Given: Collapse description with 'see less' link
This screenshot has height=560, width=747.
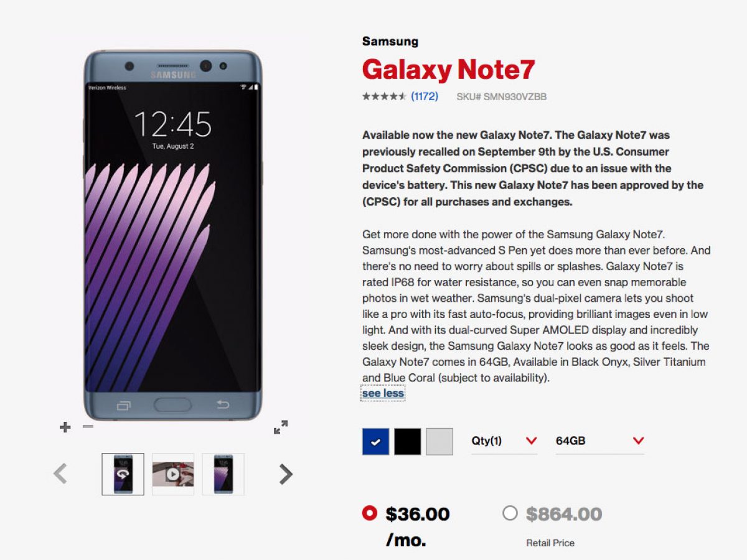Looking at the screenshot, I should [x=383, y=393].
